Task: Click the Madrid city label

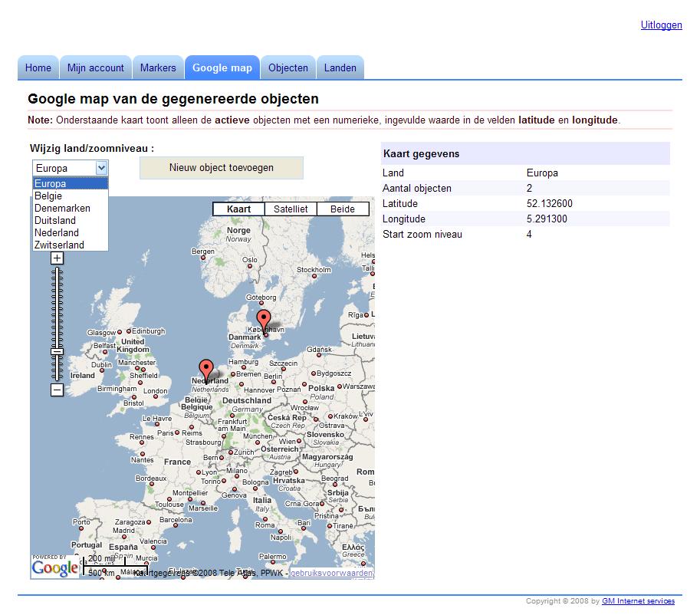Action: (x=123, y=531)
